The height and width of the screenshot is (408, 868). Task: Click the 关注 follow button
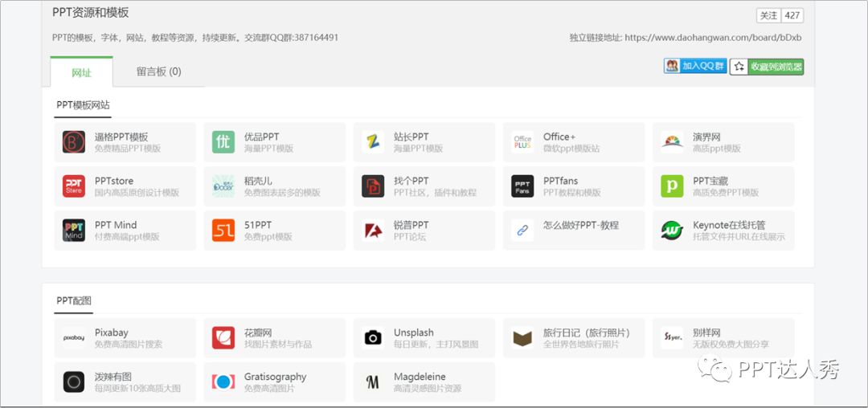tap(768, 15)
